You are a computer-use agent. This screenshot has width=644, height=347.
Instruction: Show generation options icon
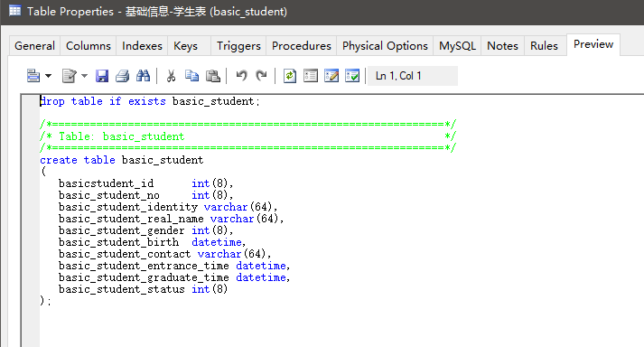coord(311,76)
